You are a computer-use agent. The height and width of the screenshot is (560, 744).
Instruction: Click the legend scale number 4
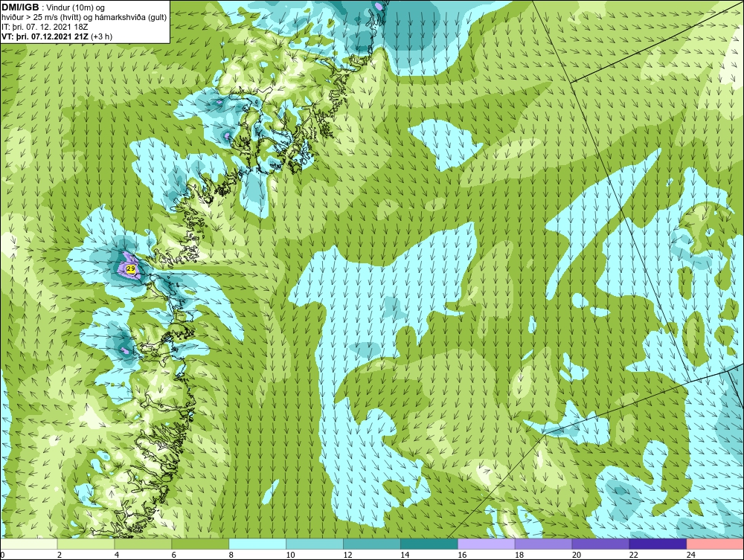point(116,555)
